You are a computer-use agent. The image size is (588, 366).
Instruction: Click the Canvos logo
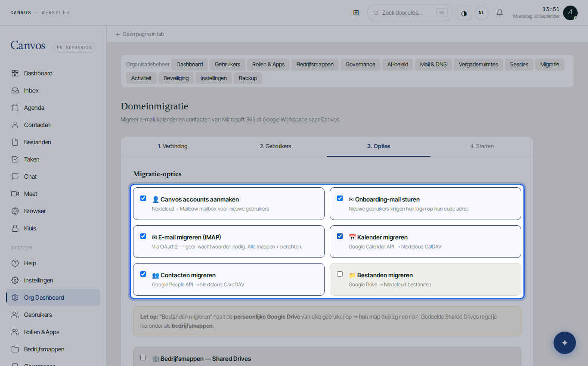tap(28, 45)
